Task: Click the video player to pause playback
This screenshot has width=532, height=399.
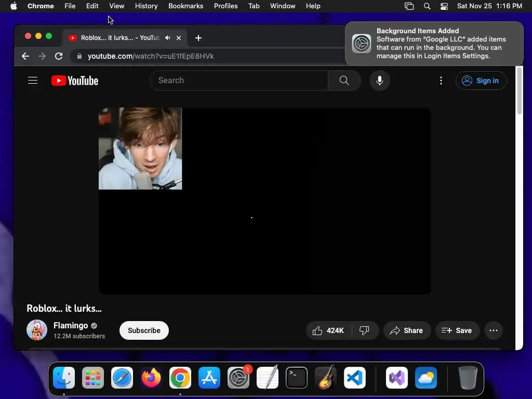Action: coord(264,201)
